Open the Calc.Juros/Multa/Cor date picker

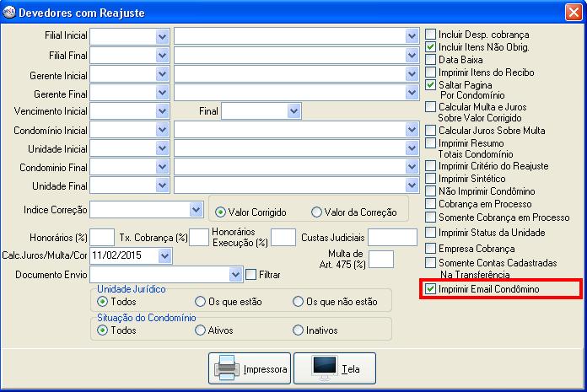click(164, 255)
